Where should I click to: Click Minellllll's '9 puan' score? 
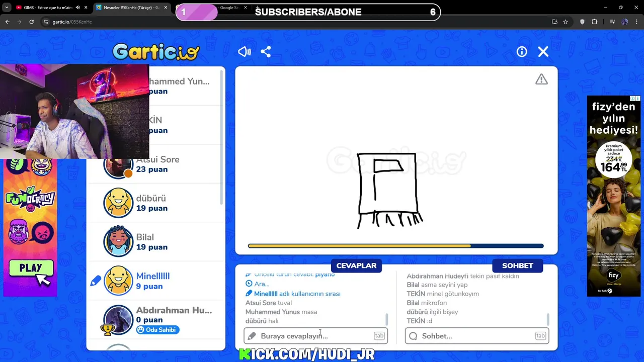pyautogui.click(x=149, y=286)
